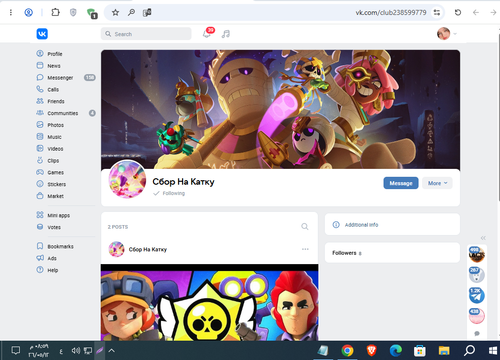Open Brave from the taskbar
Screen dimensions: 500x360
pyautogui.click(x=371, y=351)
